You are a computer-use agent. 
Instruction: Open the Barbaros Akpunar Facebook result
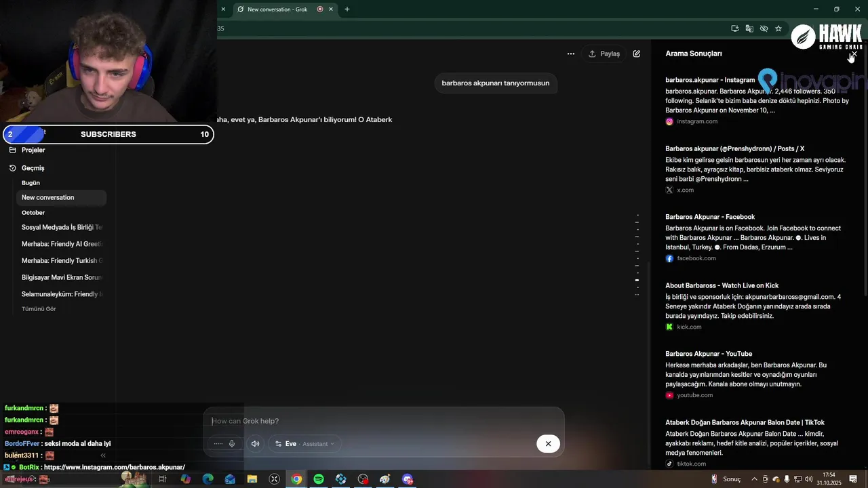710,217
